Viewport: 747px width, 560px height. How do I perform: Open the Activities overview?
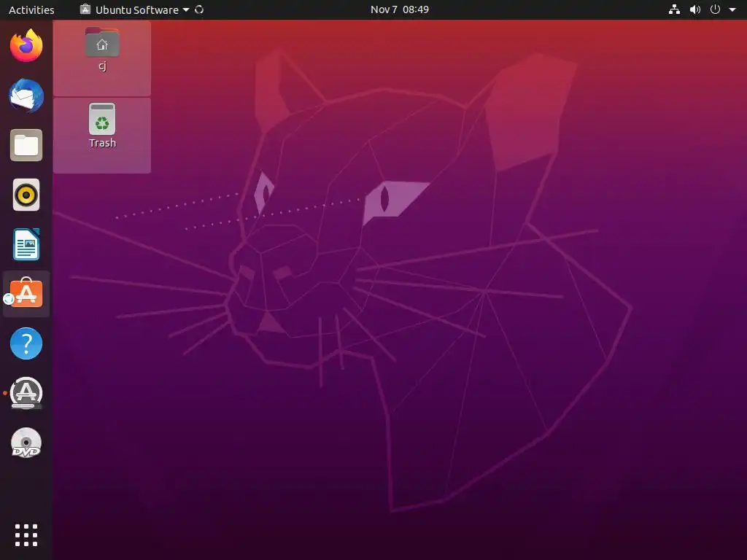tap(31, 9)
